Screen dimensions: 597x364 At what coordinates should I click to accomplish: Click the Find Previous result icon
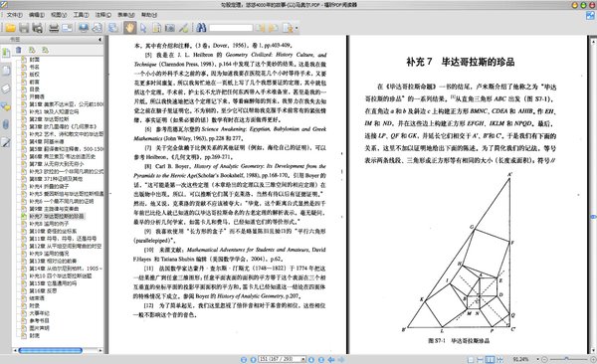(261, 28)
